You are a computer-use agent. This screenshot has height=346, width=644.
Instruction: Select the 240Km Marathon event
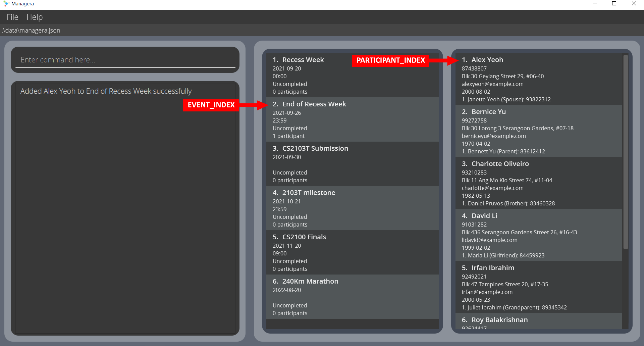pyautogui.click(x=352, y=297)
